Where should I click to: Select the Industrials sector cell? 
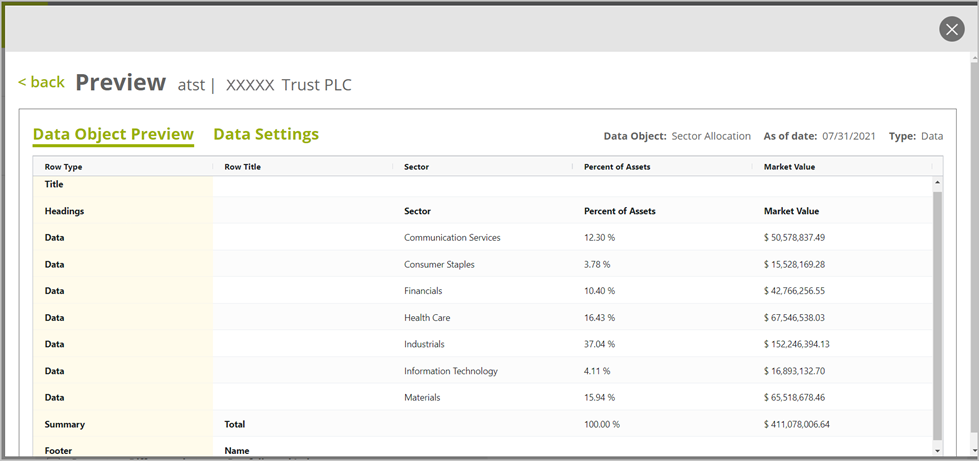424,344
